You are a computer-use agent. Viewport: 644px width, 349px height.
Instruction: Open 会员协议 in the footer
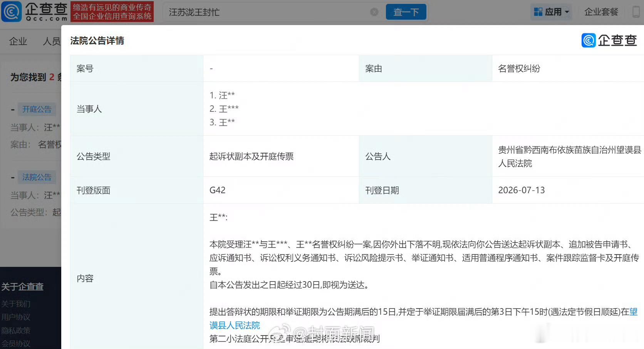click(x=16, y=343)
